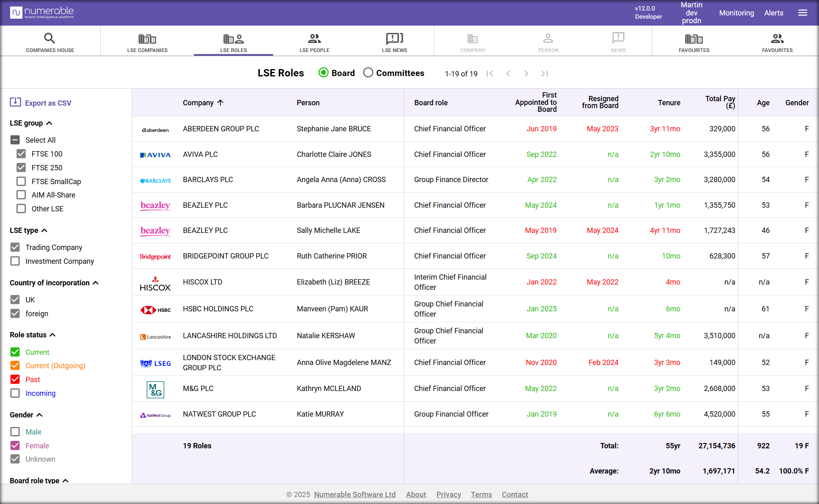Image resolution: width=819 pixels, height=504 pixels.
Task: Click the Export as CSV download icon
Action: click(x=15, y=102)
